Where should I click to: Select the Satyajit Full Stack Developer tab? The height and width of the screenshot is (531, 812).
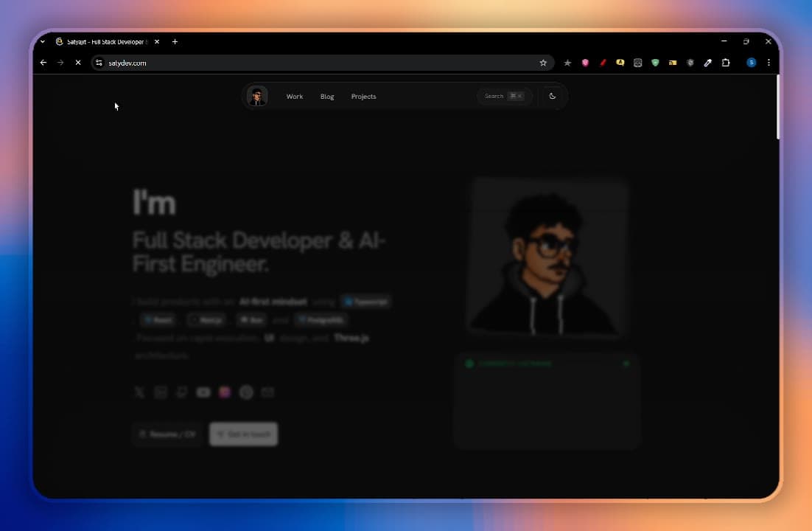(x=107, y=41)
